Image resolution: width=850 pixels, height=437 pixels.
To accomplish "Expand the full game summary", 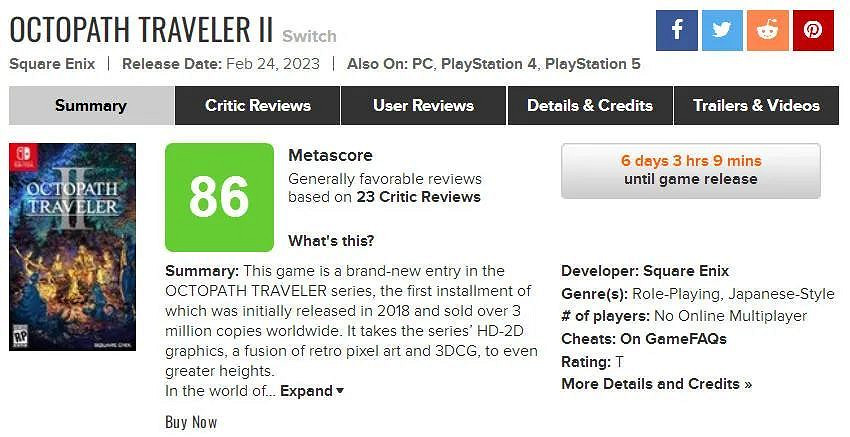I will point(311,391).
